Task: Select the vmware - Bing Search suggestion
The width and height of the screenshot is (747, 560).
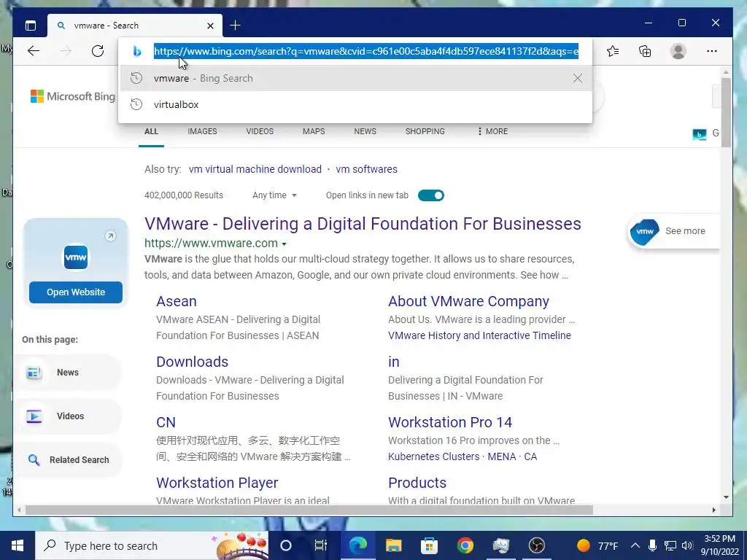Action: [x=355, y=78]
